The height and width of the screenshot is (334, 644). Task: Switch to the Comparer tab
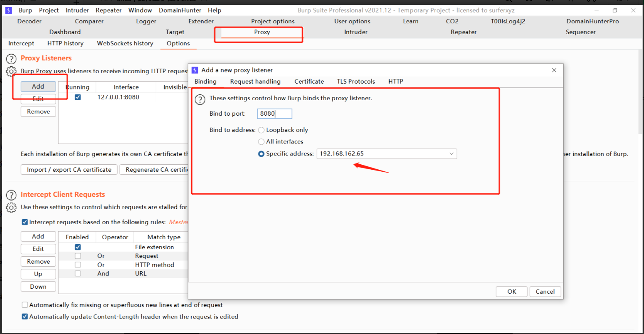[89, 21]
